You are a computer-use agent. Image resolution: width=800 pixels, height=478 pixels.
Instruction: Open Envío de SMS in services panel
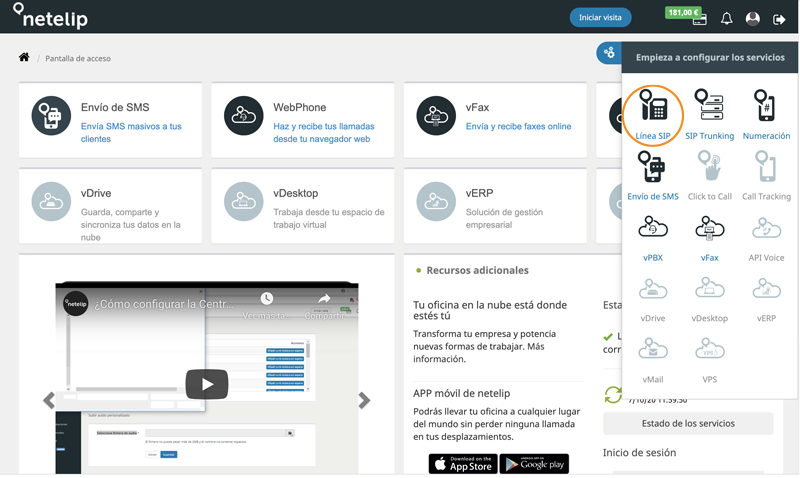click(653, 167)
